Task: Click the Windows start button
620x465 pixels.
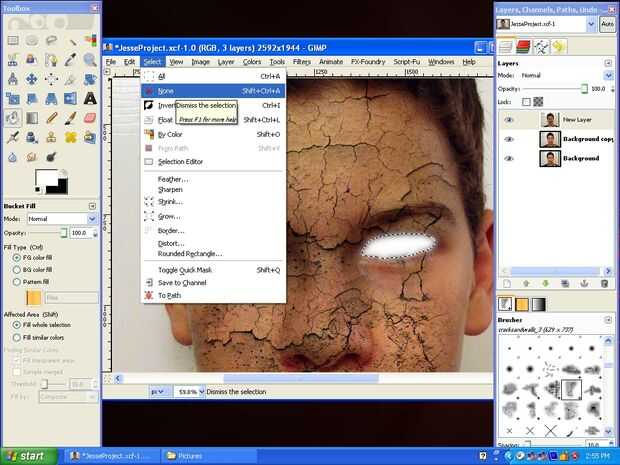Action: tap(29, 456)
